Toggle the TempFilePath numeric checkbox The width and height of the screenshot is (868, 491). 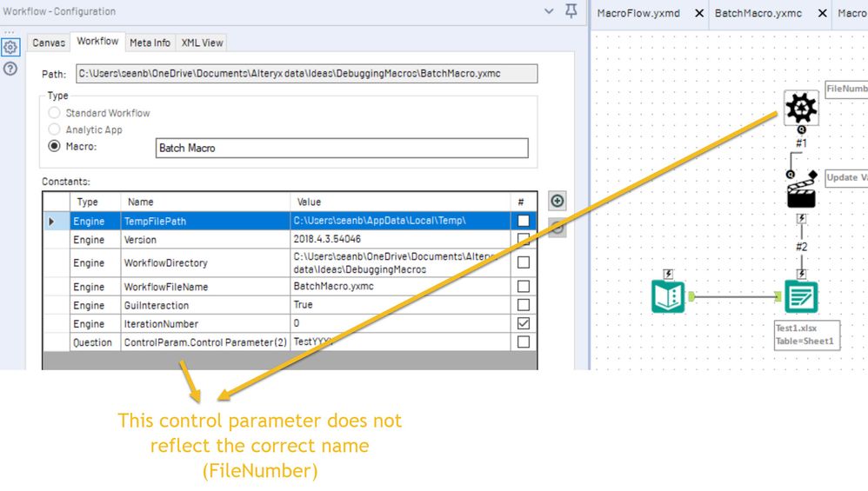(x=523, y=221)
